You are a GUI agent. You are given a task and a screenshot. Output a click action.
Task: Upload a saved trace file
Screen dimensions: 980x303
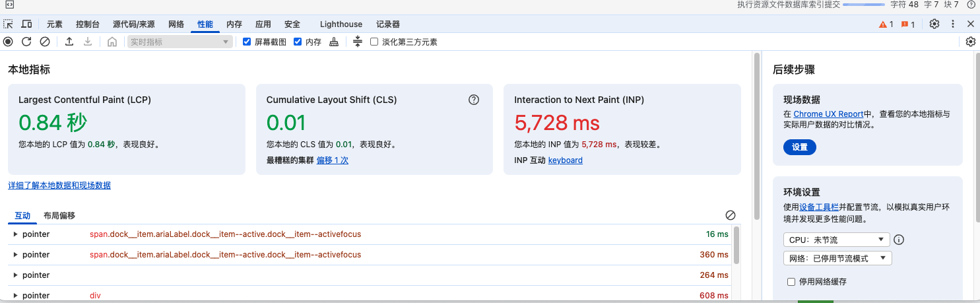pos(69,42)
